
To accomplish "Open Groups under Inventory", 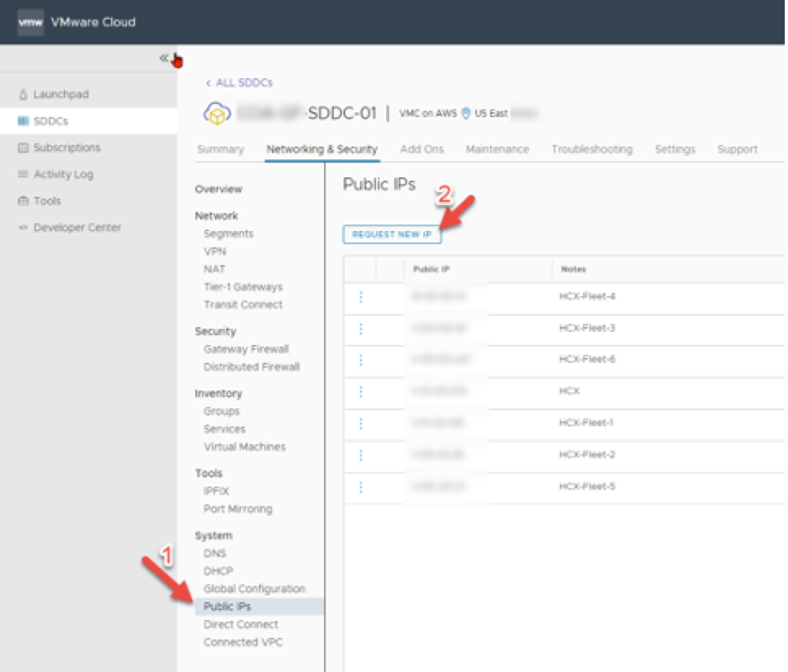I will [x=221, y=412].
